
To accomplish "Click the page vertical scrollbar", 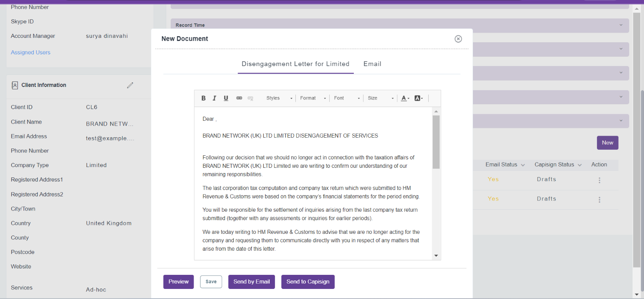I will point(636,140).
